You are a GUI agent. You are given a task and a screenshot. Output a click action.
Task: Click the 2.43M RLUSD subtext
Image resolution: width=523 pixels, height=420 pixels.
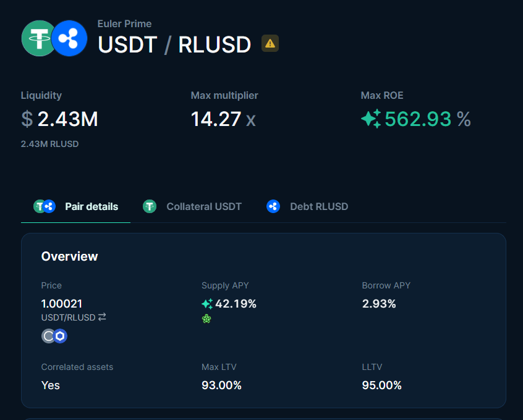click(x=49, y=144)
